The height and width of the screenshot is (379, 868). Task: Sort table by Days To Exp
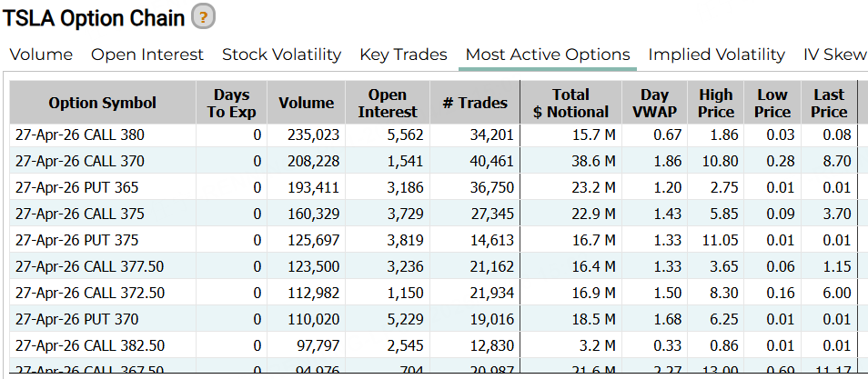click(x=232, y=103)
